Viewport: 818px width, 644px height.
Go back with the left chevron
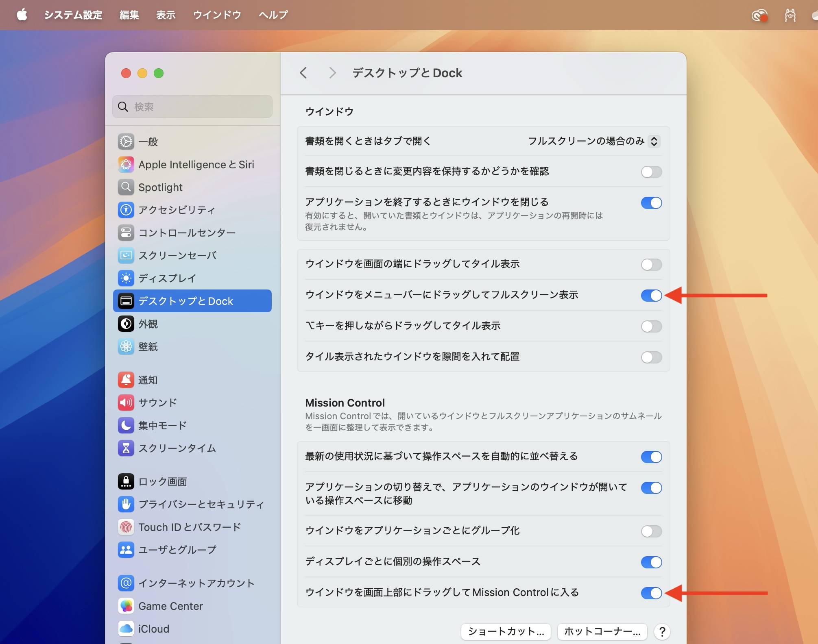click(x=303, y=73)
